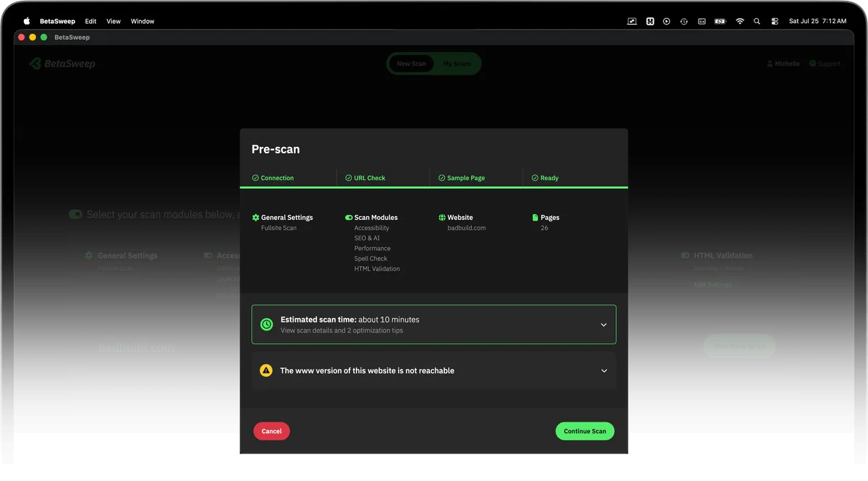Click the green Continue Scan button
868x481 pixels.
(x=585, y=431)
